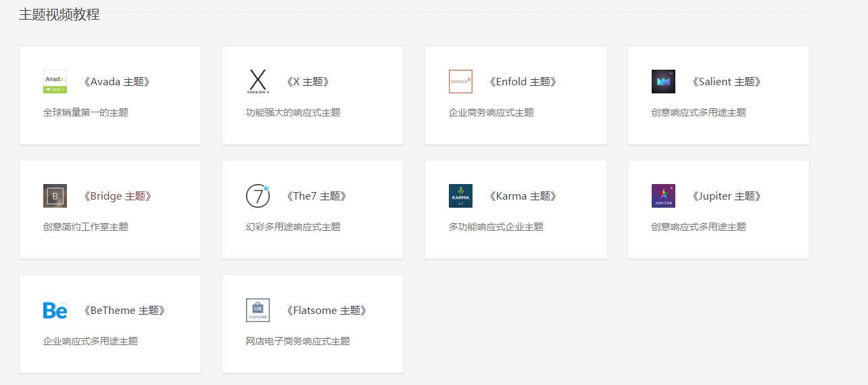Open the 《The7 主题》 tutorial link
Screen dimensions: 868x385
(316, 196)
